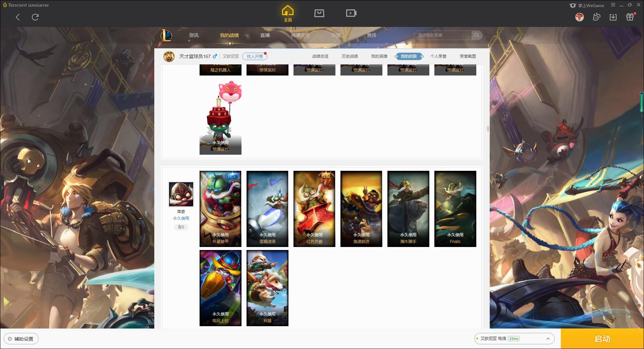644x349 pixels.
Task: Refresh the page with the reload icon
Action: [x=35, y=17]
